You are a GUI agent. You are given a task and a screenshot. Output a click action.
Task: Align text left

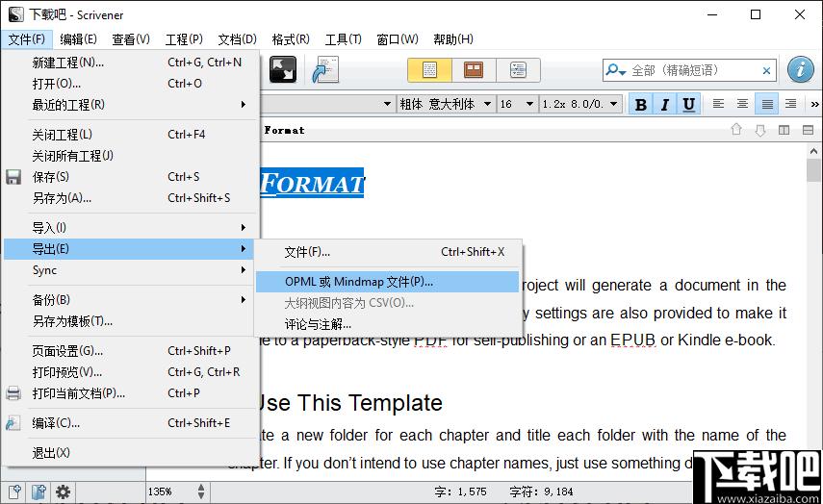click(x=718, y=104)
